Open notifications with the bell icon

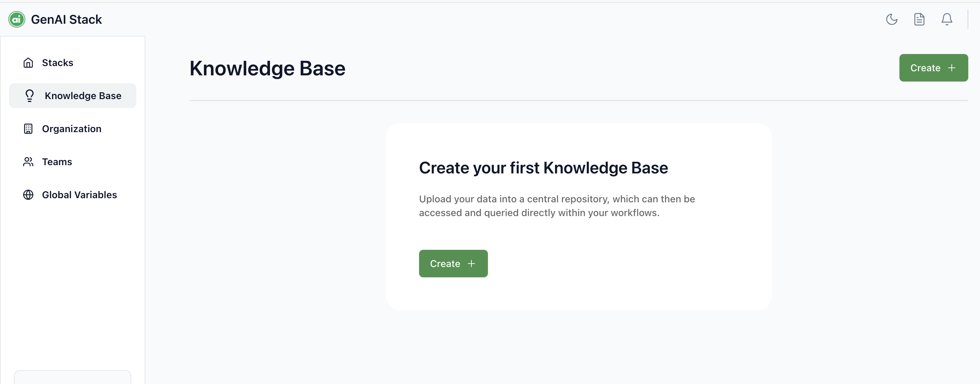coord(947,19)
